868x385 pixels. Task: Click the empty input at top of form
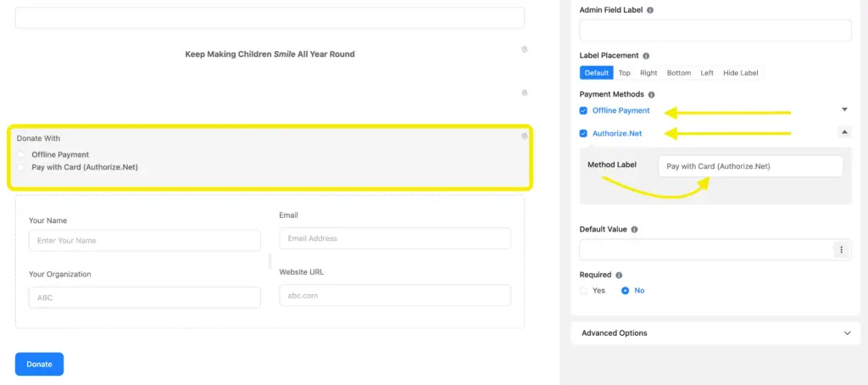270,18
